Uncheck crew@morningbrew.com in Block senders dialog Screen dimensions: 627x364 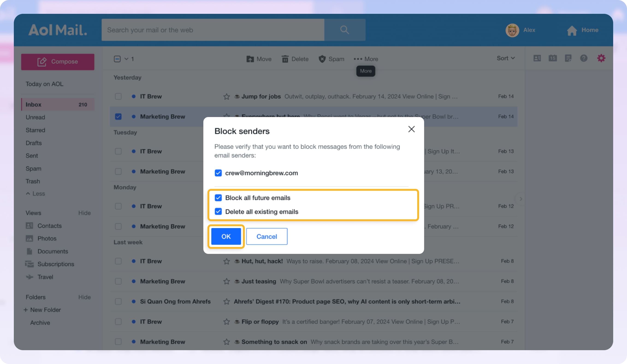click(x=218, y=173)
